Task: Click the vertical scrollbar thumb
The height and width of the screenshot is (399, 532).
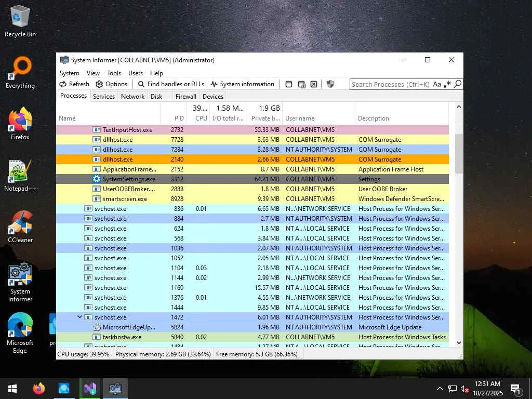Action: click(459, 153)
